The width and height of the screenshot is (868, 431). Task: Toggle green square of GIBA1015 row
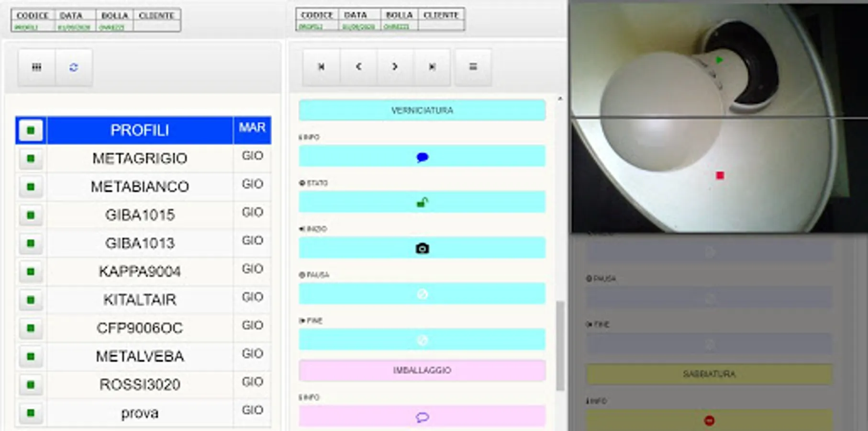click(31, 215)
